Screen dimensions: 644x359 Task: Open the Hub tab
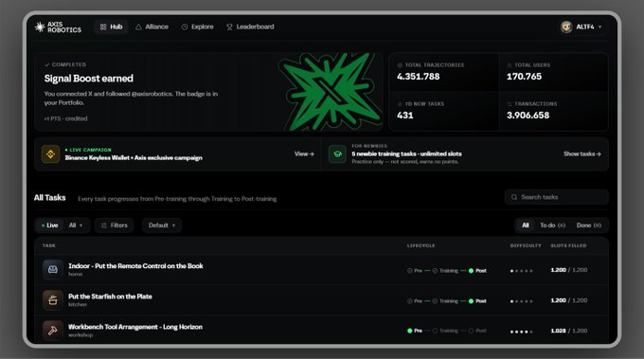[x=111, y=27]
